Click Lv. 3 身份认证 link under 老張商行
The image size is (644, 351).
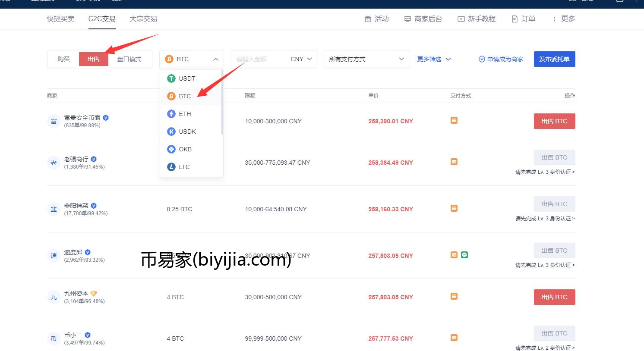point(545,172)
